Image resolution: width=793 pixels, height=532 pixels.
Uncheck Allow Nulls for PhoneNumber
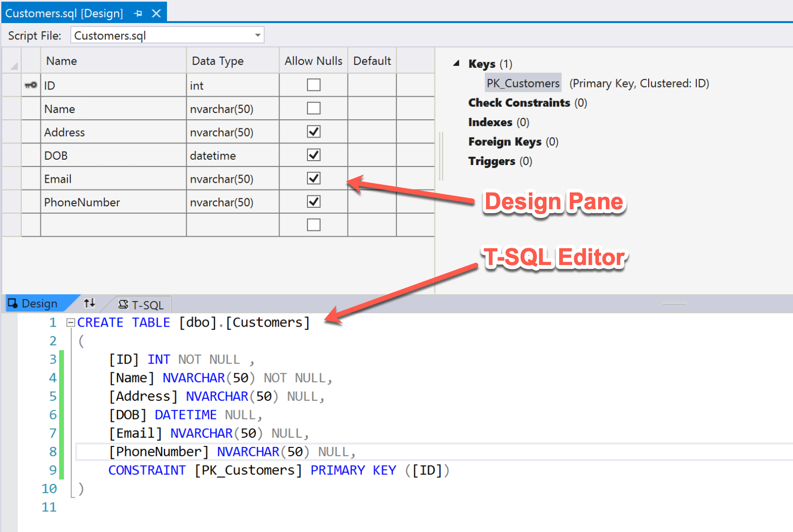click(313, 202)
